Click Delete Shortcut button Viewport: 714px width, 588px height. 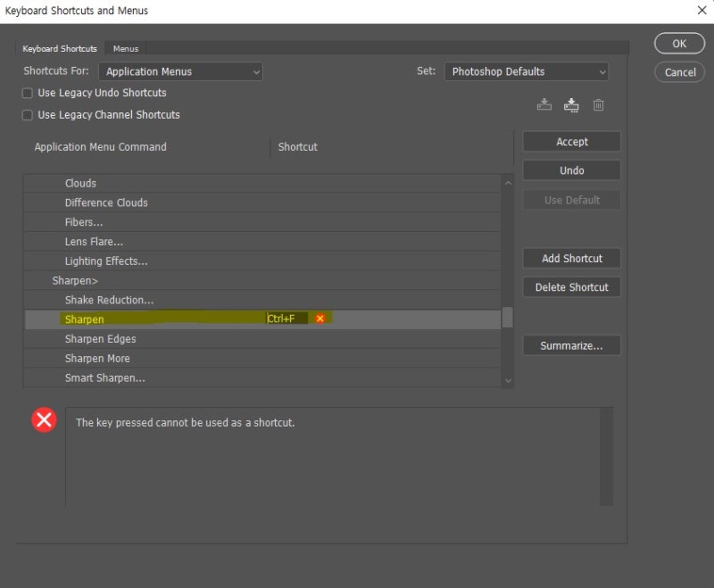pyautogui.click(x=571, y=287)
